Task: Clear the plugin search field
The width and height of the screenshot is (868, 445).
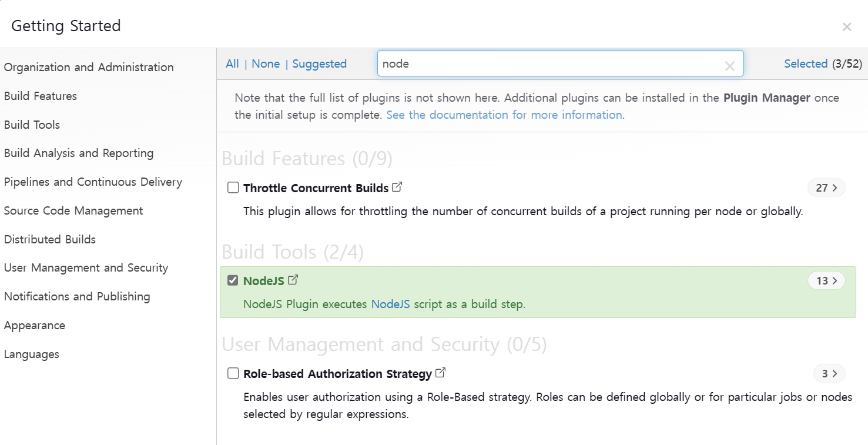Action: (729, 66)
